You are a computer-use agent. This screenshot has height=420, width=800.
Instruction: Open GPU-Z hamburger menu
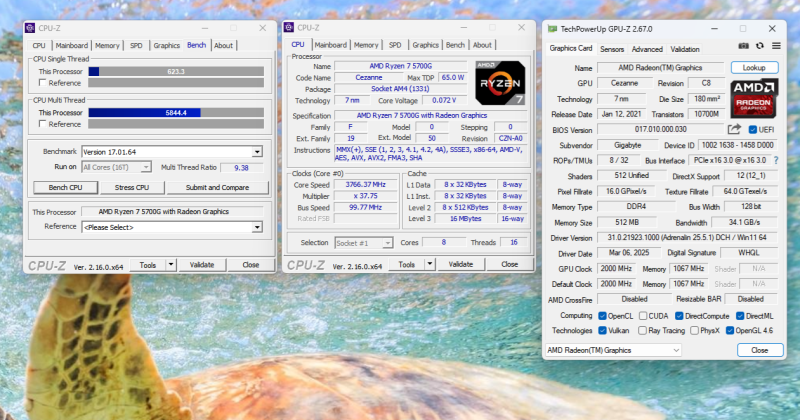tap(776, 46)
